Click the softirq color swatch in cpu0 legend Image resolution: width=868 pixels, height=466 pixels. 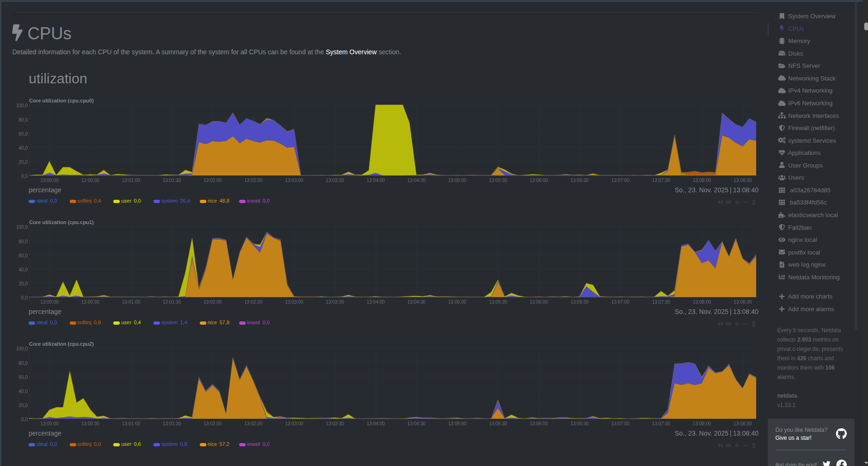(x=73, y=201)
